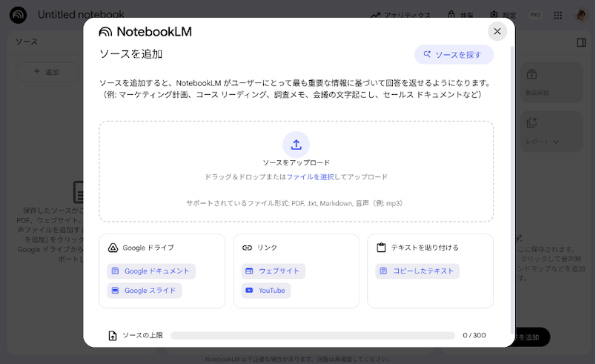Select the Google スライド chip
The height and width of the screenshot is (364, 596).
145,291
